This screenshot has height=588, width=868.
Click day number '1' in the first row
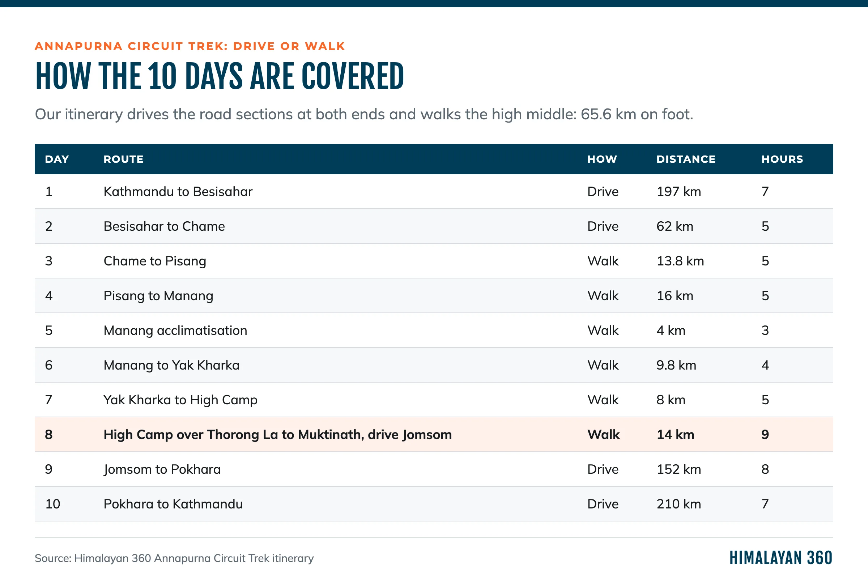point(48,192)
